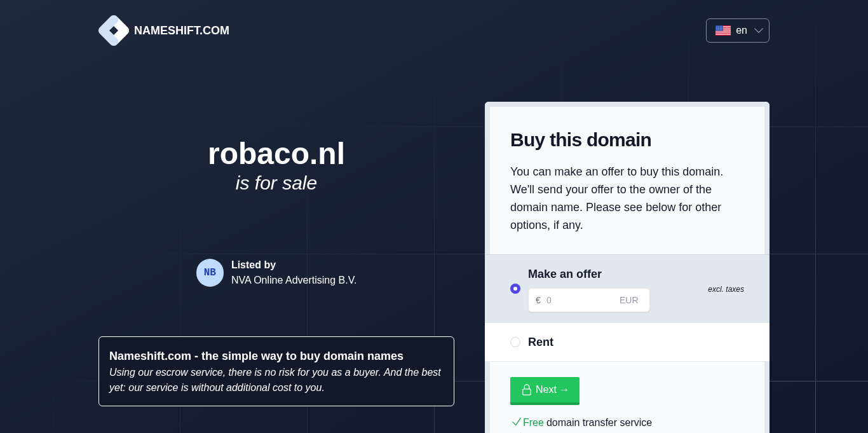The image size is (868, 433).
Task: Open the NAMESHIFT.COM home link
Action: pyautogui.click(x=181, y=31)
